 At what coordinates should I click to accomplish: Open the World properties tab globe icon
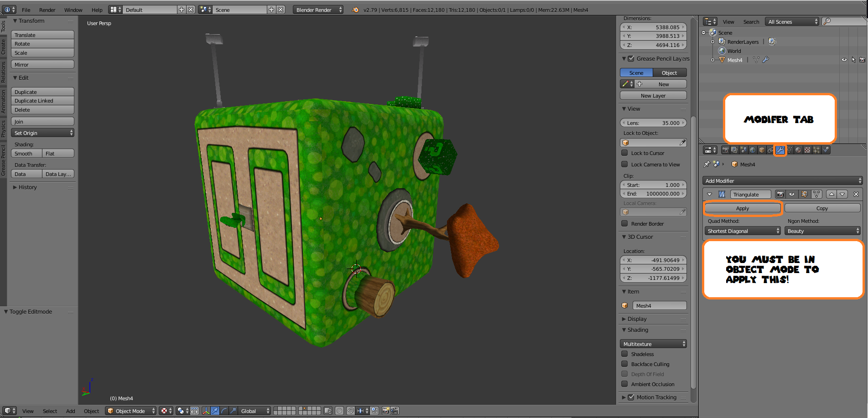753,150
